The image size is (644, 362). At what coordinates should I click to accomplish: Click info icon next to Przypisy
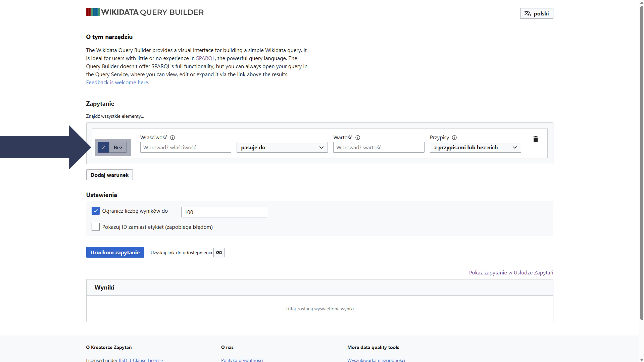454,137
